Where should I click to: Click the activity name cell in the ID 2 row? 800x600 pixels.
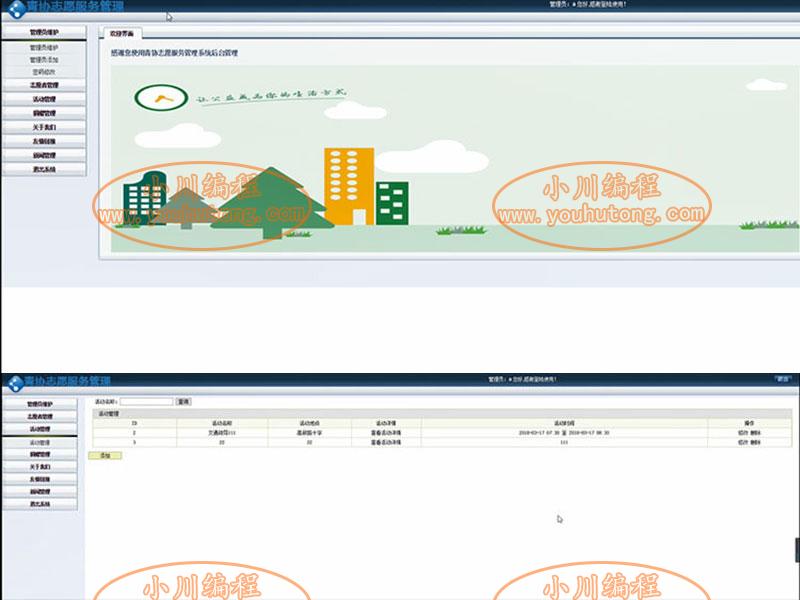pos(221,433)
